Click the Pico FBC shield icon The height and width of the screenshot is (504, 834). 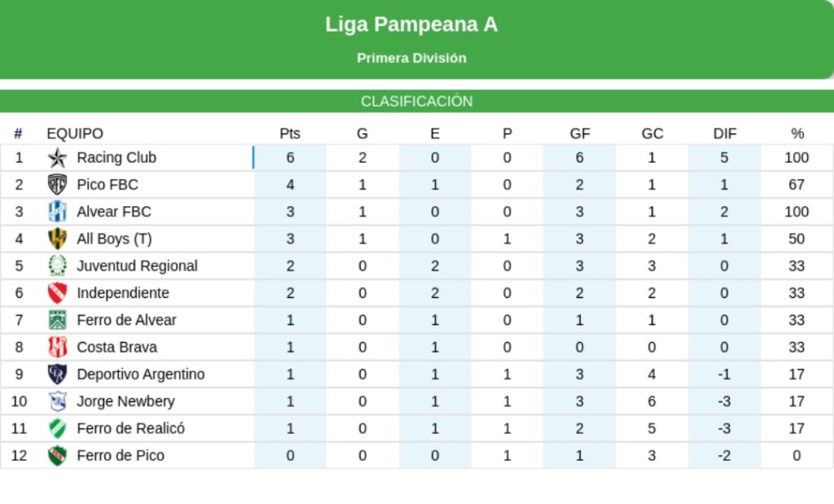(x=57, y=185)
